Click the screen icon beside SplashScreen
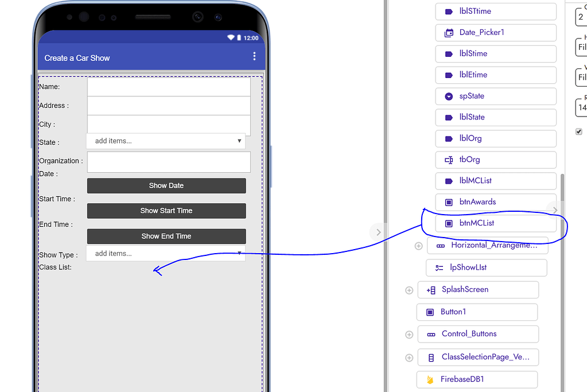This screenshot has height=392, width=587. (431, 290)
